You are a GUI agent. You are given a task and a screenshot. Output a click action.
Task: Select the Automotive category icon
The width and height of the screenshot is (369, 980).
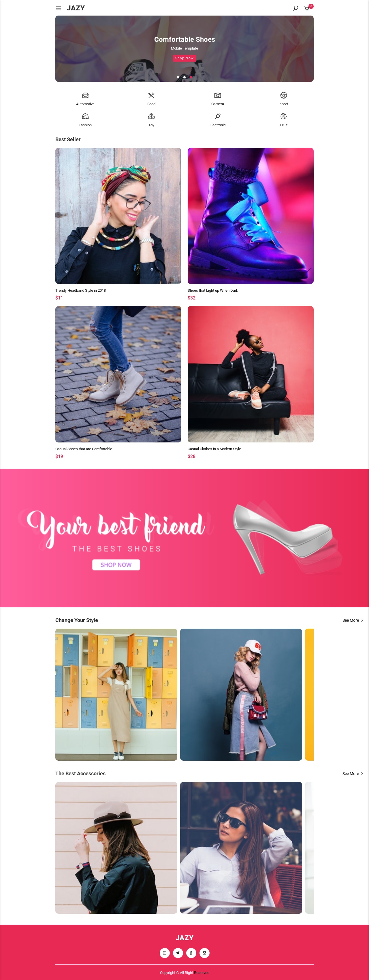(85, 95)
